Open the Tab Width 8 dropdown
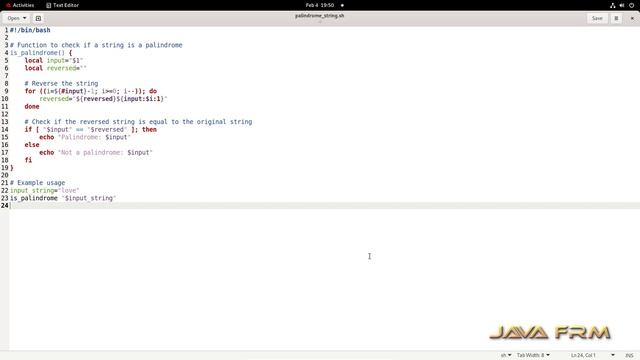The image size is (640, 360). (533, 355)
